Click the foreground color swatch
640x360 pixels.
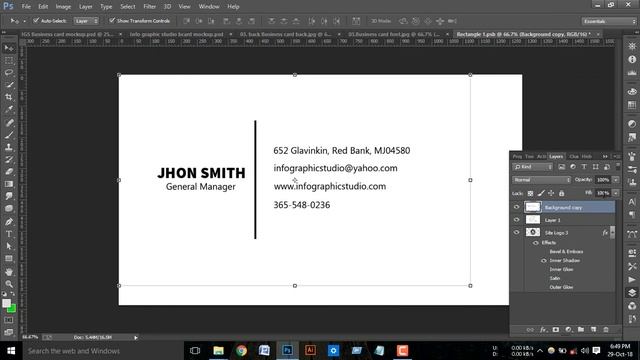pos(6,303)
